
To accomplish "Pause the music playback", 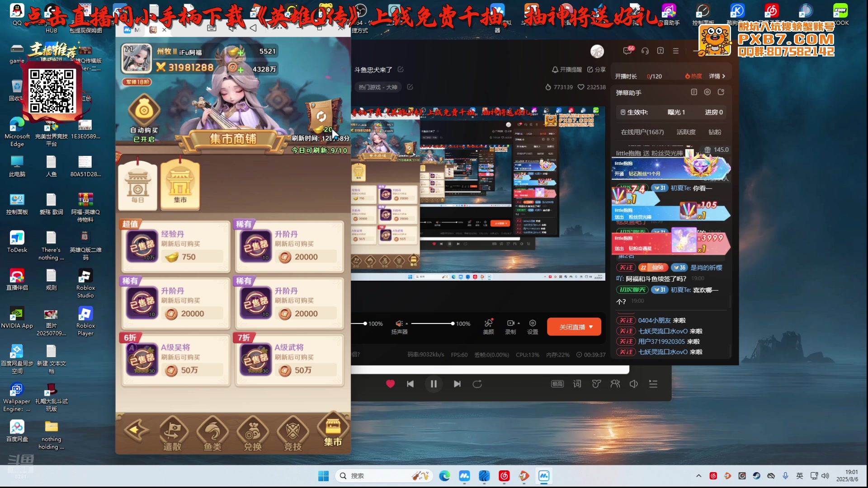I will click(434, 384).
